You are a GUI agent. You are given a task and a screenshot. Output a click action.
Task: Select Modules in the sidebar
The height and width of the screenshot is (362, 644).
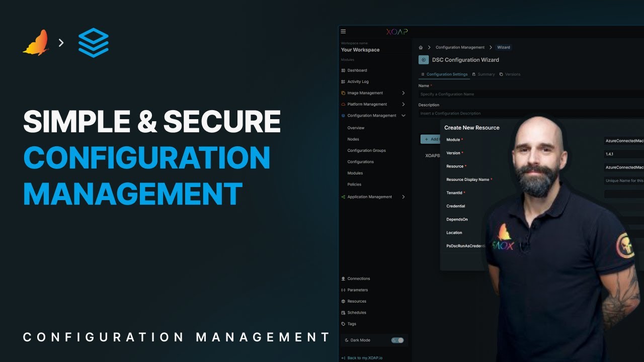[x=355, y=173]
